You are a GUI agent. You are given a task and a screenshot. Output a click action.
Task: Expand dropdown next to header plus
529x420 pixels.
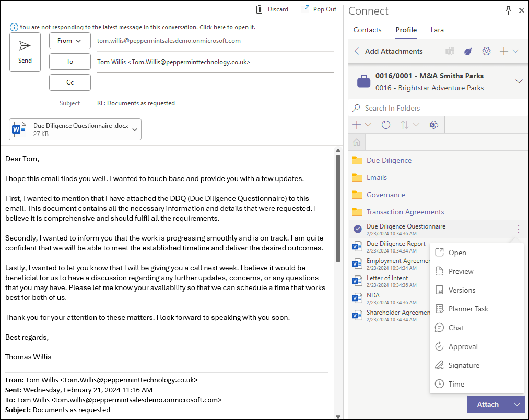(x=515, y=51)
